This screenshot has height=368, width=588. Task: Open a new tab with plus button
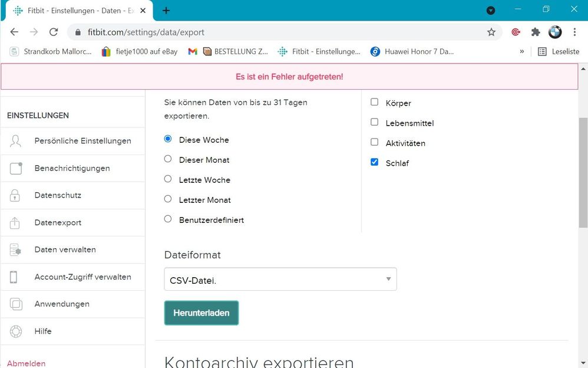166,11
